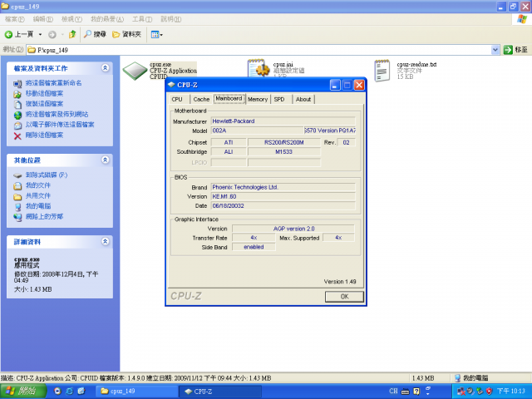Open the View (檢視) menu
The image size is (532, 399).
click(71, 19)
